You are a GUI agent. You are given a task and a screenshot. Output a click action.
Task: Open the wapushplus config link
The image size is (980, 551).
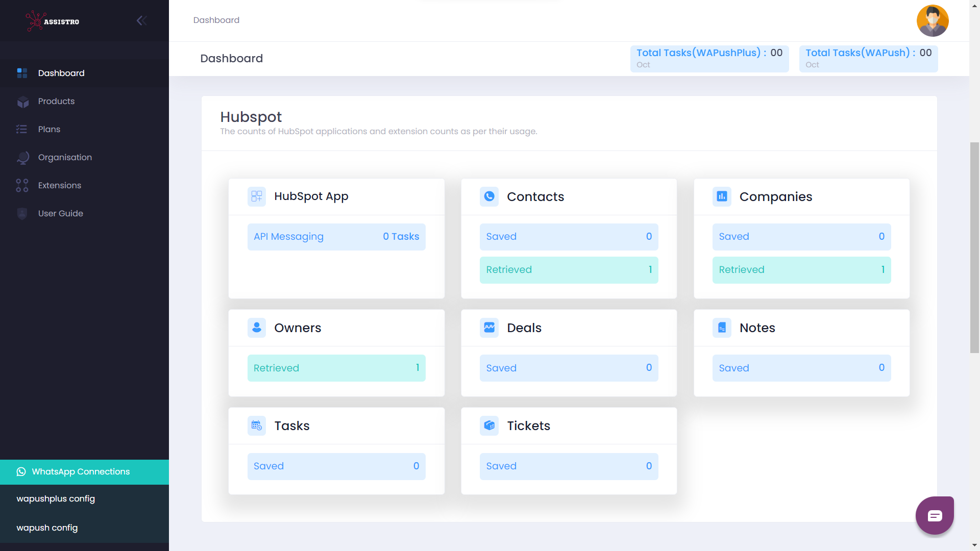click(56, 498)
